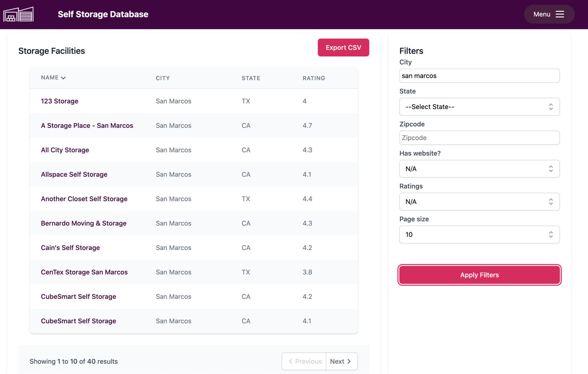588x374 pixels.
Task: Sort by the Name column chevron
Action: pos(63,78)
